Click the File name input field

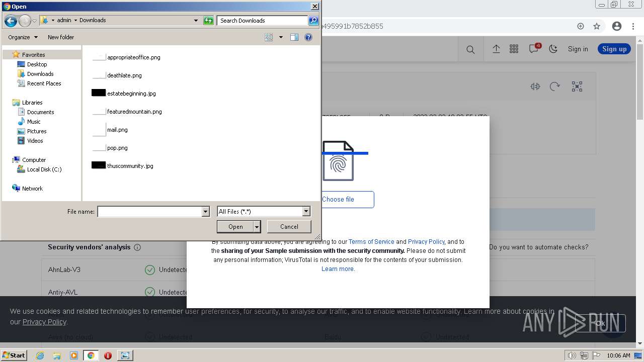click(149, 212)
